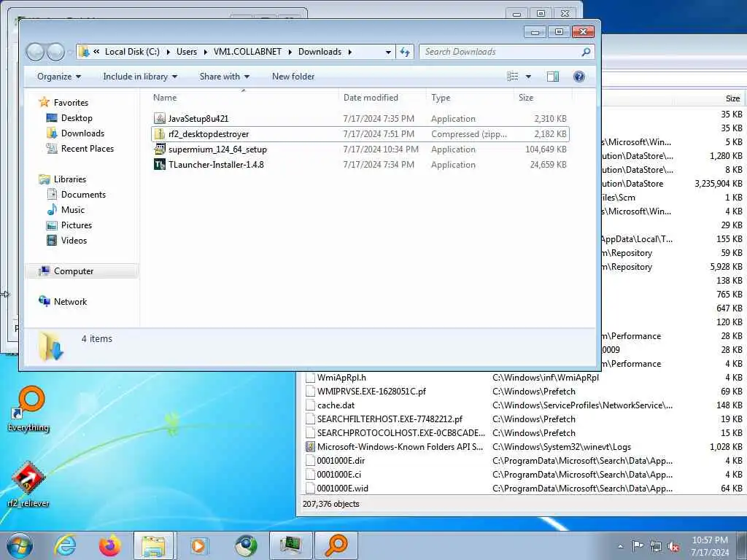747x560 pixels.
Task: Sort files by Date modified header
Action: pos(383,98)
